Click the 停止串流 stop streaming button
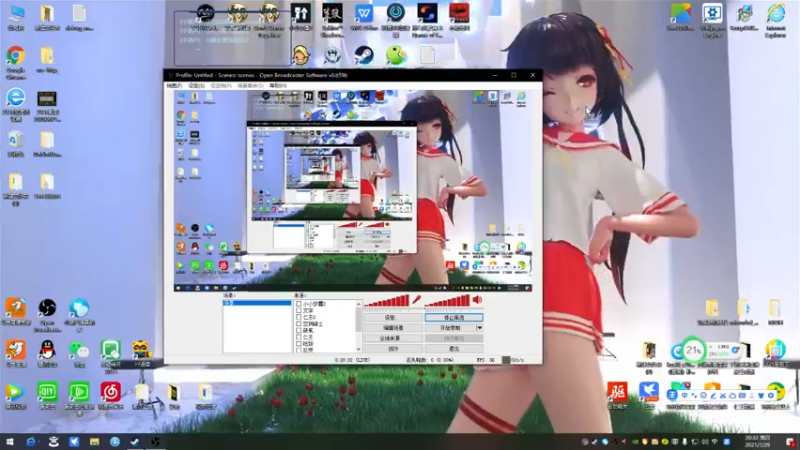This screenshot has width=800, height=450. (454, 317)
